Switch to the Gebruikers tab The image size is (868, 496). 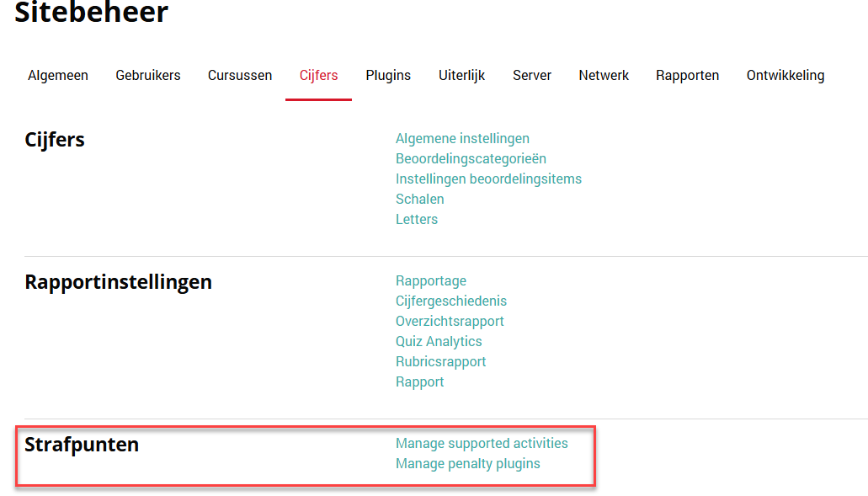coord(148,76)
